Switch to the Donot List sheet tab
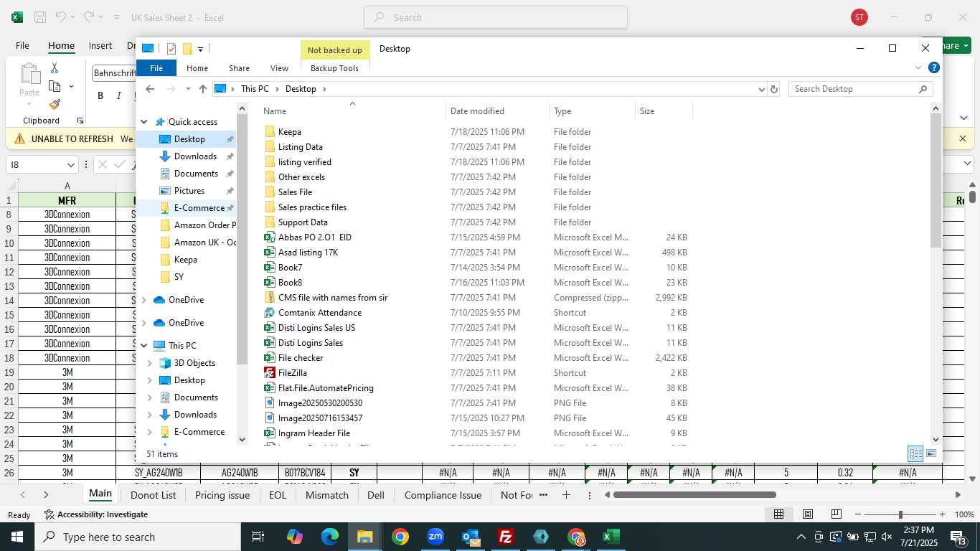The image size is (980, 551). (x=153, y=495)
